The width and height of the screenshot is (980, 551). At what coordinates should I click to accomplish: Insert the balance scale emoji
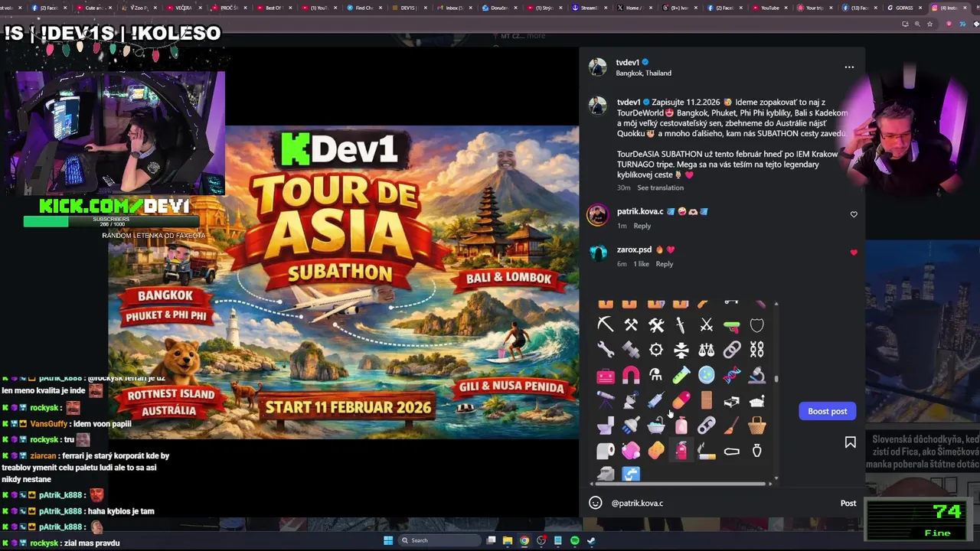coord(707,350)
